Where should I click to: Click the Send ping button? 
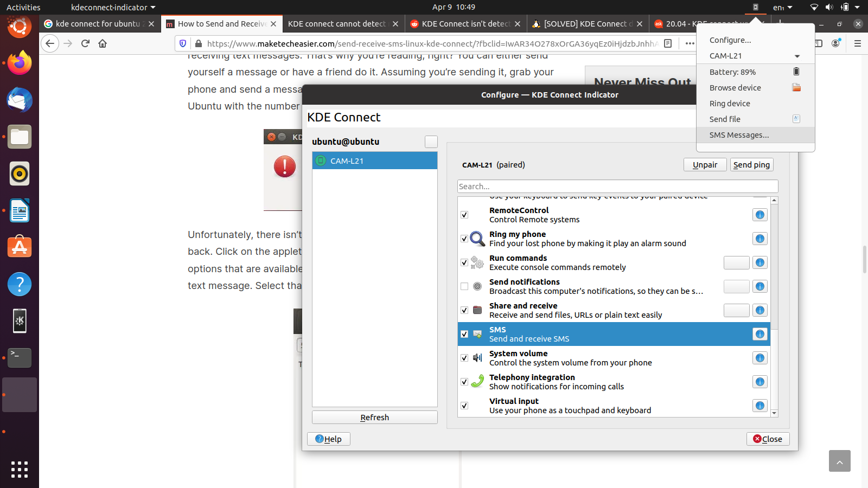pos(751,165)
